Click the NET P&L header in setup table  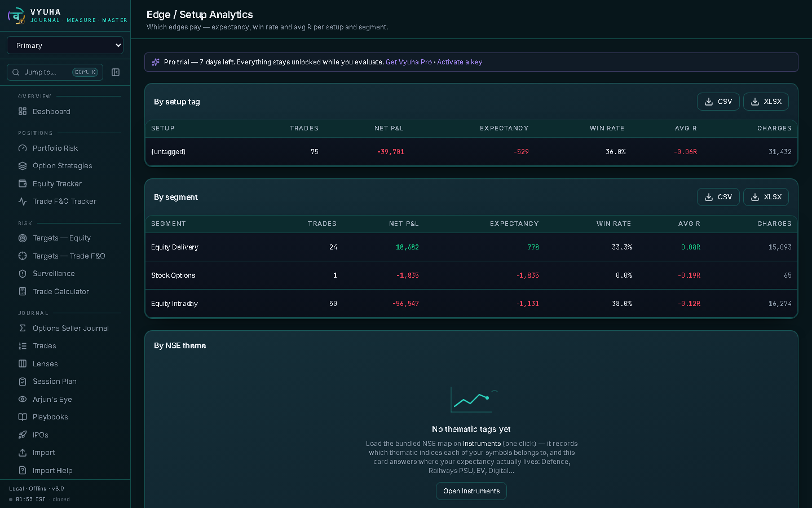click(389, 128)
